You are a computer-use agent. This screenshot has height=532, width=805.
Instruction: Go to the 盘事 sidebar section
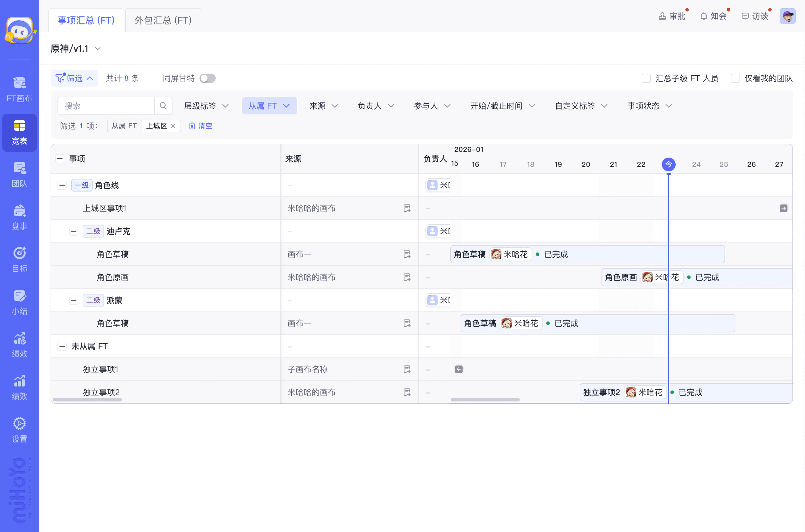(x=19, y=217)
